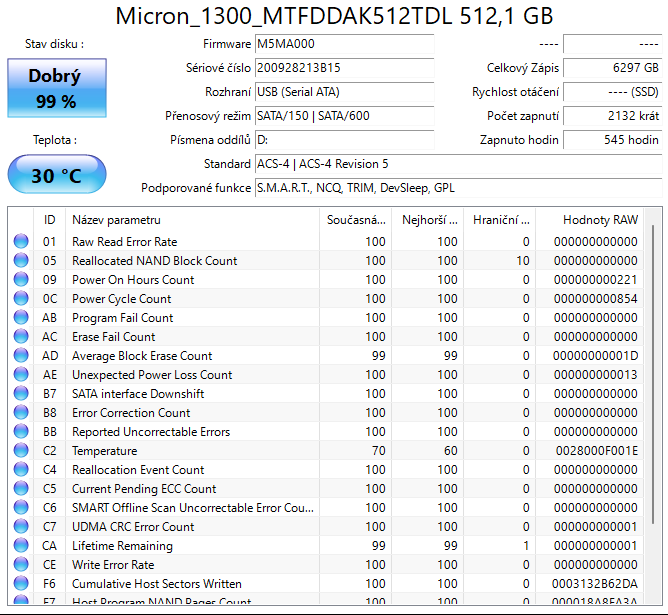Image resolution: width=668 pixels, height=615 pixels.
Task: Select the Average Block Erase Count row name
Action: (142, 356)
